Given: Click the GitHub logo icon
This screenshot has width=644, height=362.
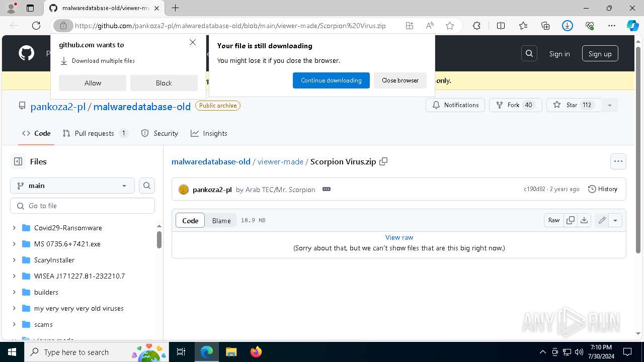Looking at the screenshot, I should (26, 53).
